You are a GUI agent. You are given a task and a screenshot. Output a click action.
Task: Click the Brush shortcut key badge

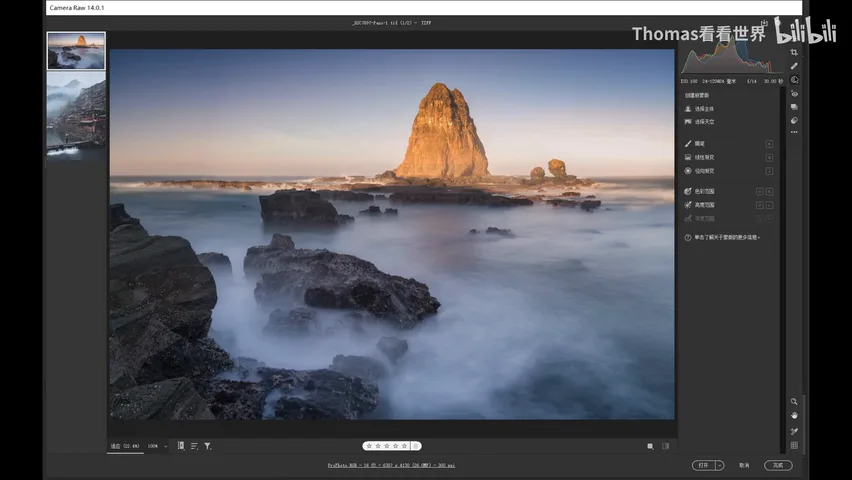[769, 144]
